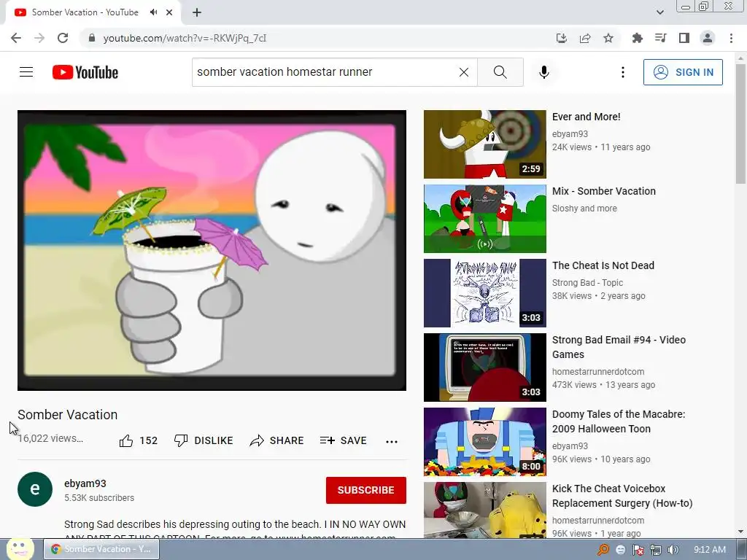747x560 pixels.
Task: Open more actions ellipsis below video
Action: coord(392,441)
